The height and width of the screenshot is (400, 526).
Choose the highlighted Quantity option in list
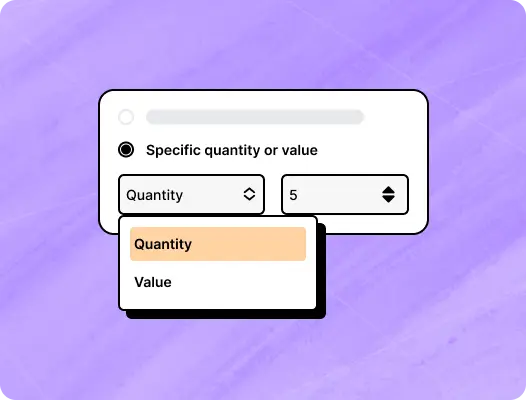(x=218, y=244)
